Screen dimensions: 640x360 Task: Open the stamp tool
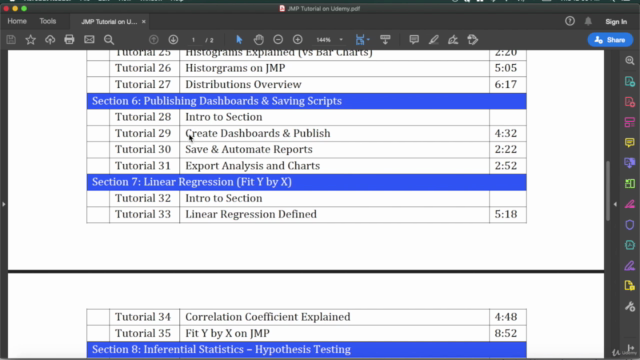click(473, 40)
